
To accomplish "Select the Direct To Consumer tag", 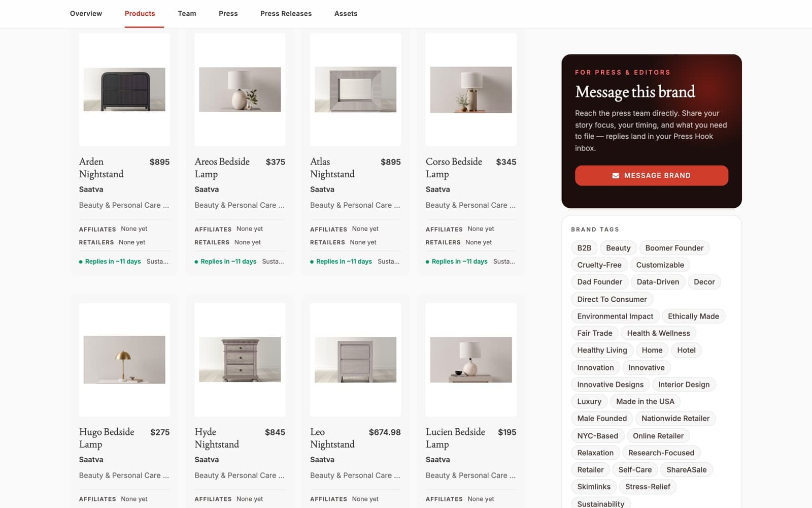I will point(612,299).
